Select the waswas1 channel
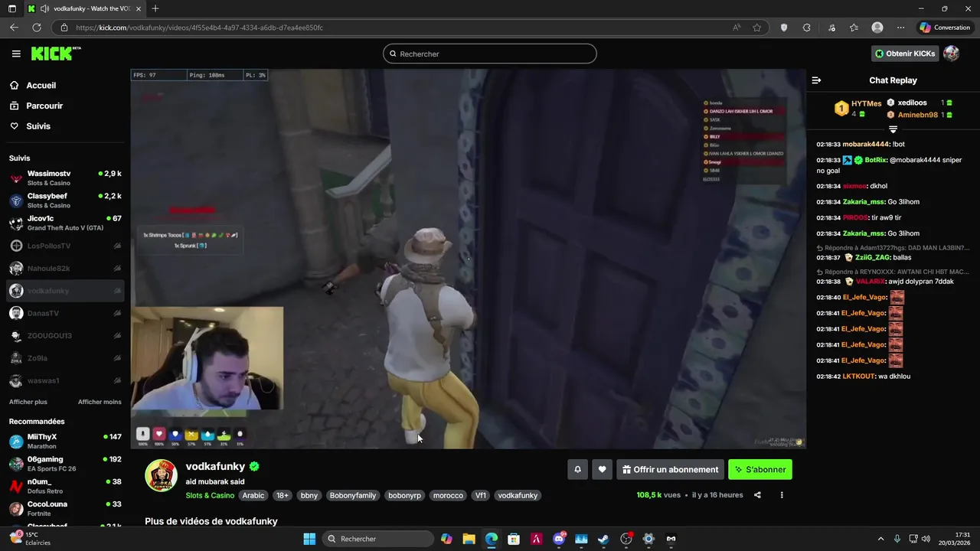980x551 pixels. click(x=65, y=381)
